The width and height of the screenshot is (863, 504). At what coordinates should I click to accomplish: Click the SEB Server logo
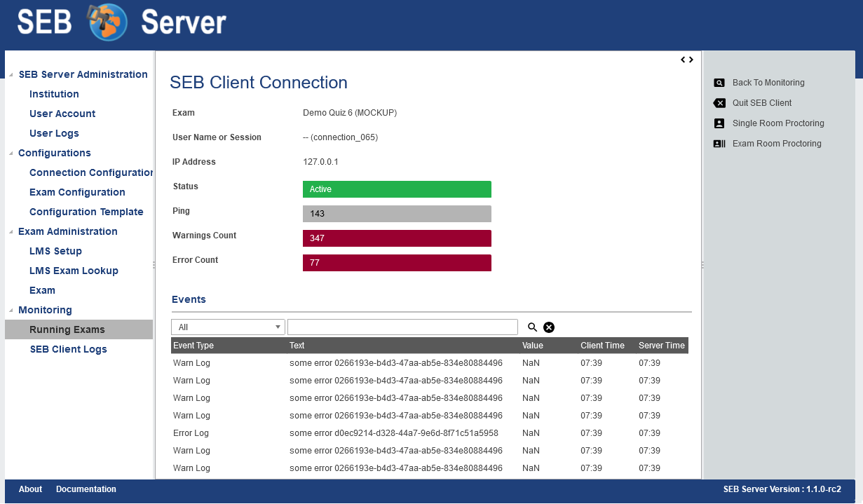109,22
